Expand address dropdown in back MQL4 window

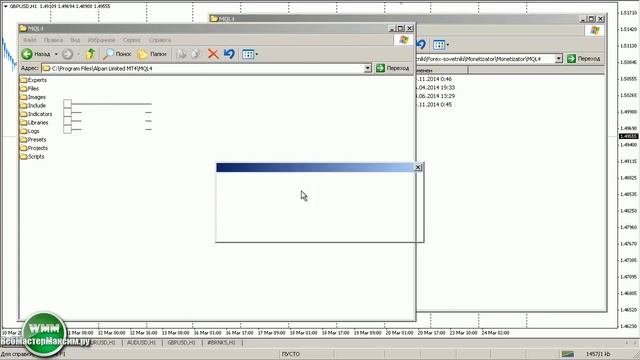click(x=558, y=59)
